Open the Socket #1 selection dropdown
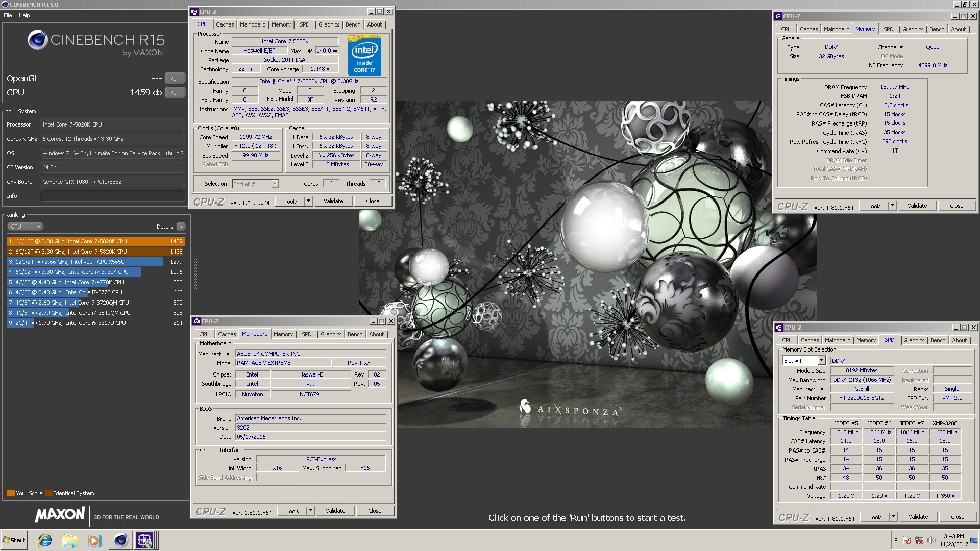 (x=255, y=184)
